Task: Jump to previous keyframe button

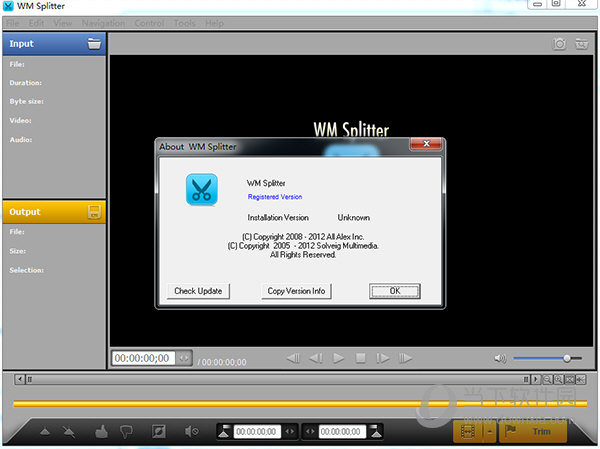Action: [293, 358]
